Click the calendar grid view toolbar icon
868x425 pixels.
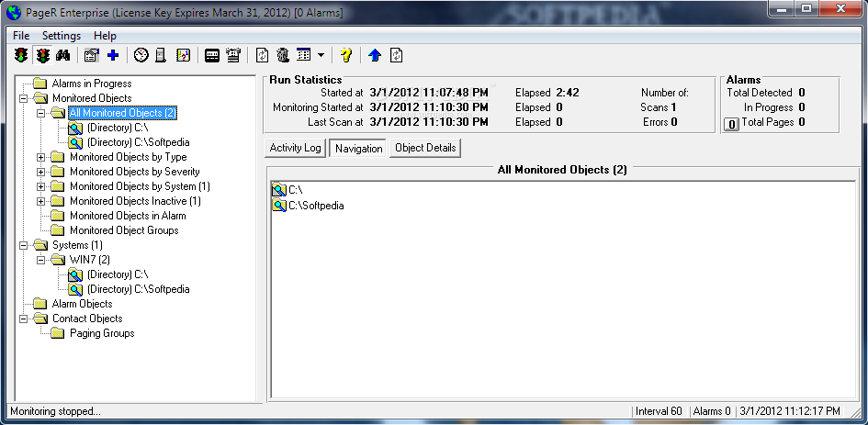pyautogui.click(x=303, y=55)
